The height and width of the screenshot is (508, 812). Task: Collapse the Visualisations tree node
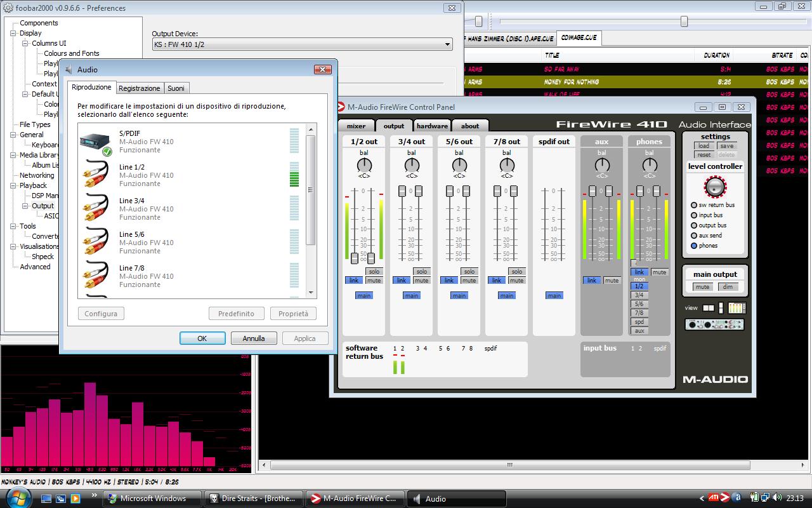(13, 246)
